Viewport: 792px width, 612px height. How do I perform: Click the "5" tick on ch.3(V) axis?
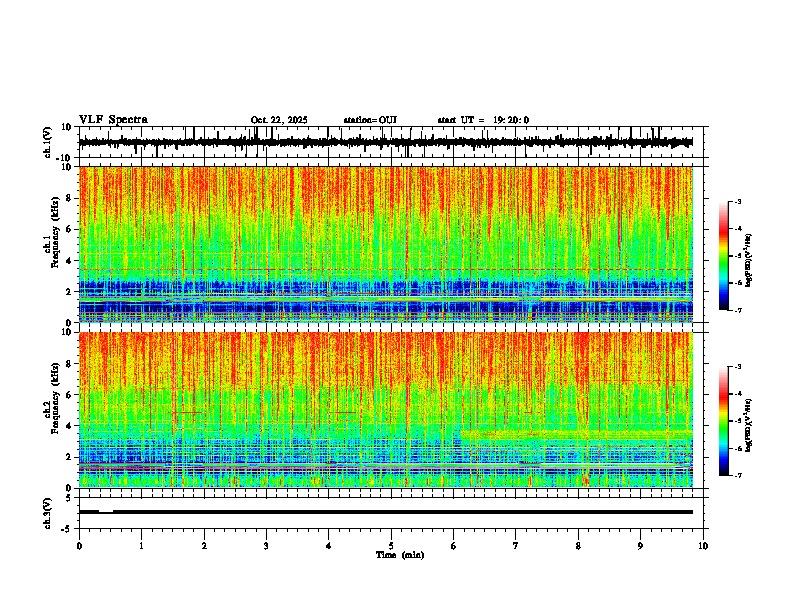(x=70, y=497)
